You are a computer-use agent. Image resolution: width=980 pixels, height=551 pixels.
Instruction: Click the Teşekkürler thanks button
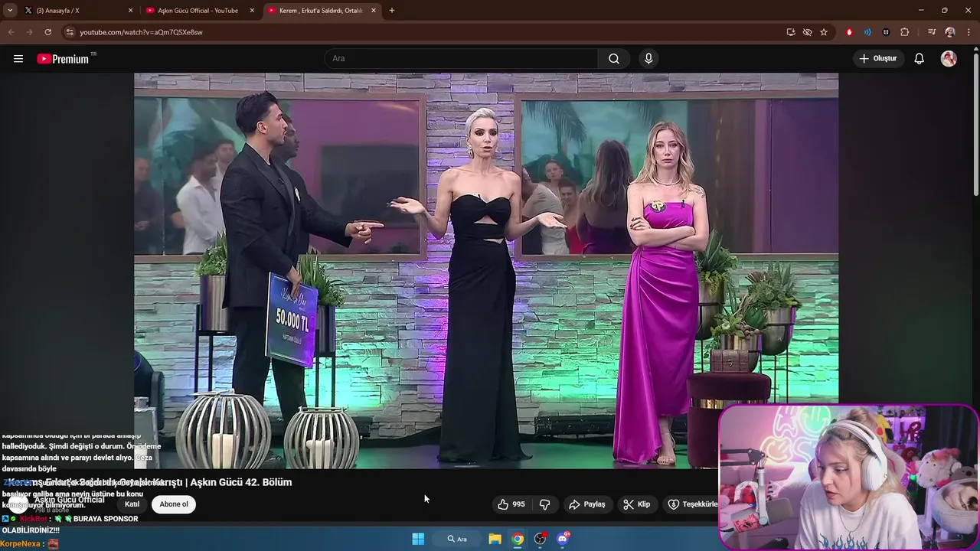tap(691, 504)
